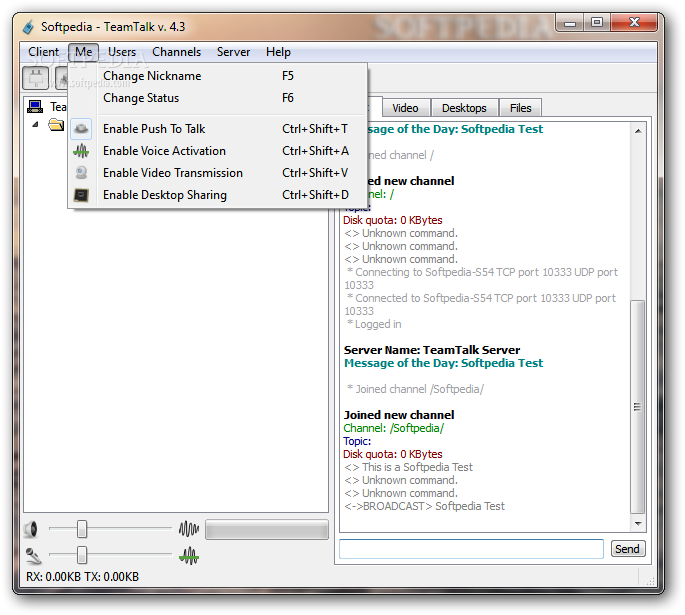Click the microphone gain icon

pos(33,556)
